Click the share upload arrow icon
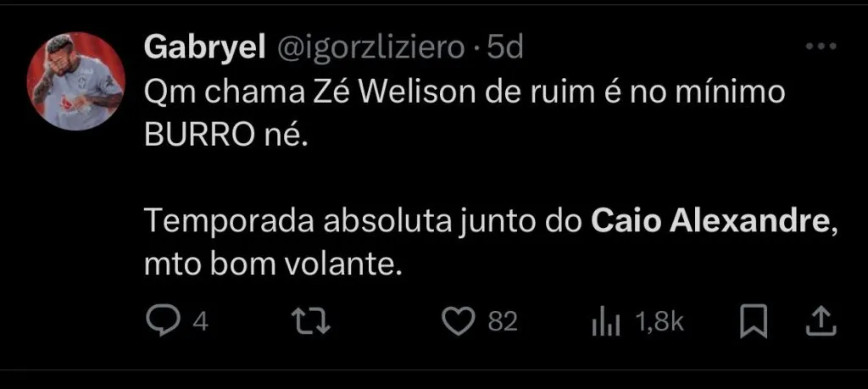Image resolution: width=868 pixels, height=389 pixels. [820, 322]
